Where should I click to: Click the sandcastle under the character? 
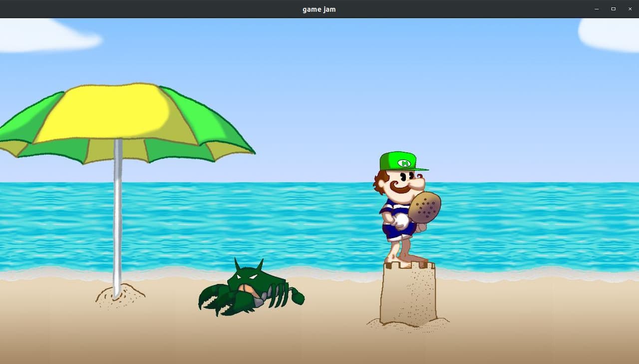(x=408, y=294)
